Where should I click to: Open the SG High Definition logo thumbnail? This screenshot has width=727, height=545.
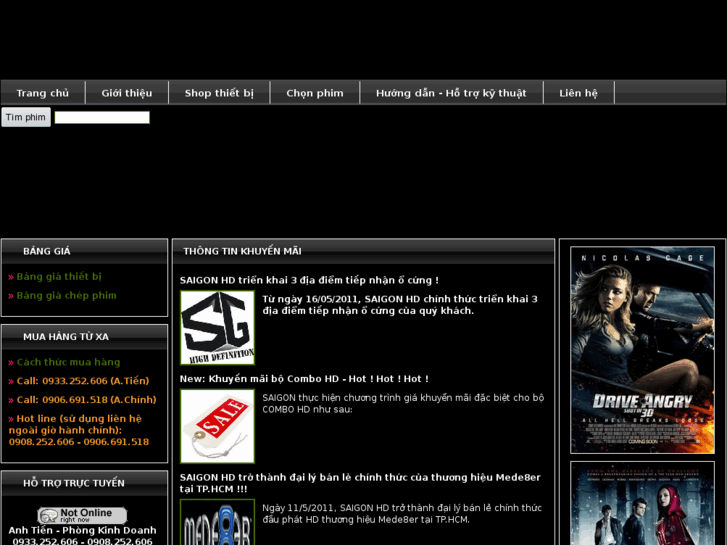coord(217,327)
